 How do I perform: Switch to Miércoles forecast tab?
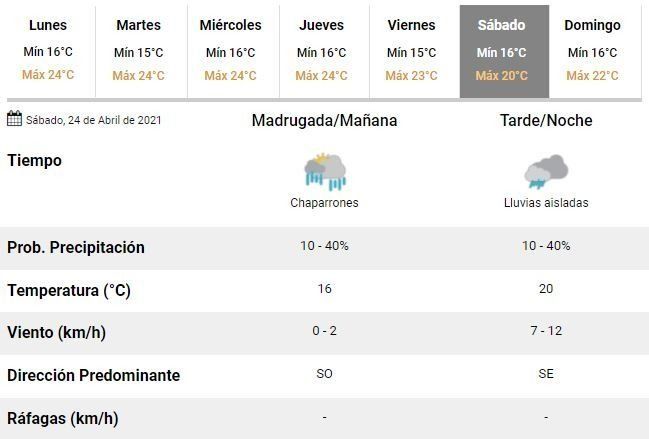230,50
